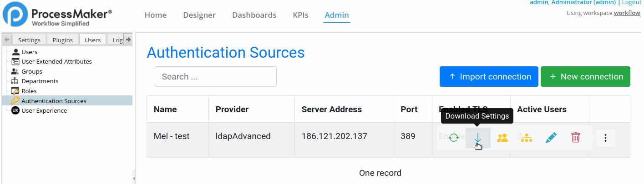This screenshot has width=644, height=184.
Task: Open User Extended Attributes tree item
Action: point(56,61)
